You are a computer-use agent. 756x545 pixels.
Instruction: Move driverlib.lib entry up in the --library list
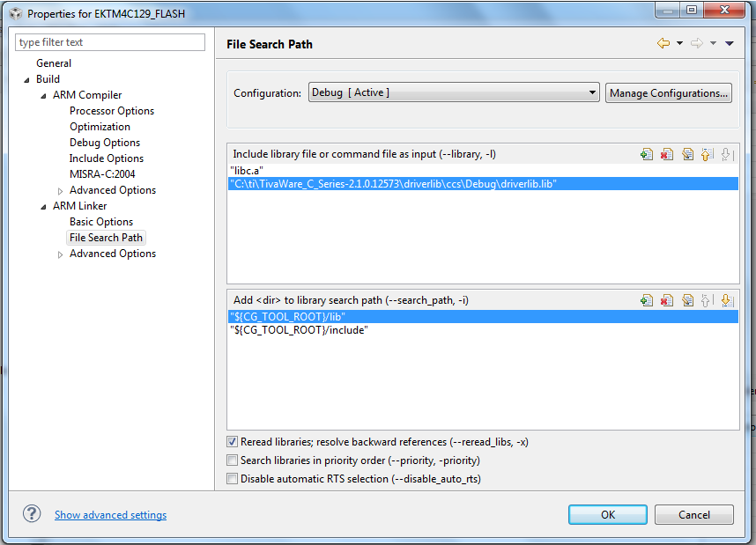(707, 155)
